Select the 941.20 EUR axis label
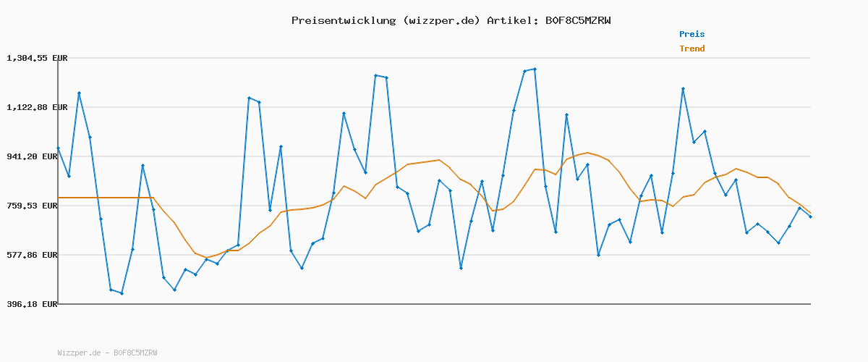 pos(37,156)
